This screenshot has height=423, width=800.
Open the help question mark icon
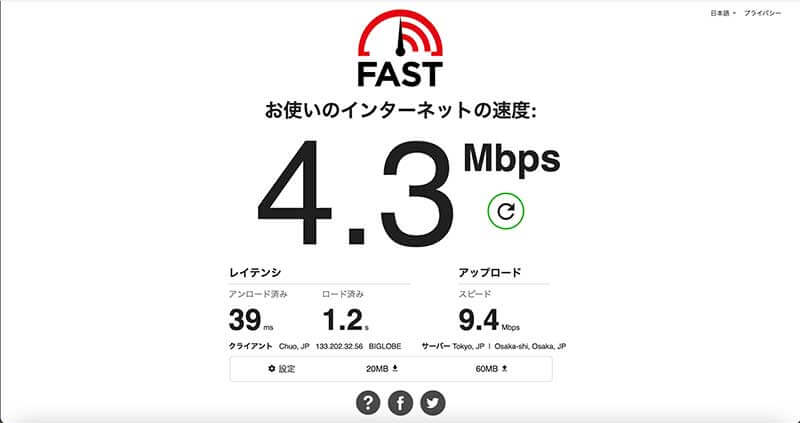pyautogui.click(x=367, y=403)
